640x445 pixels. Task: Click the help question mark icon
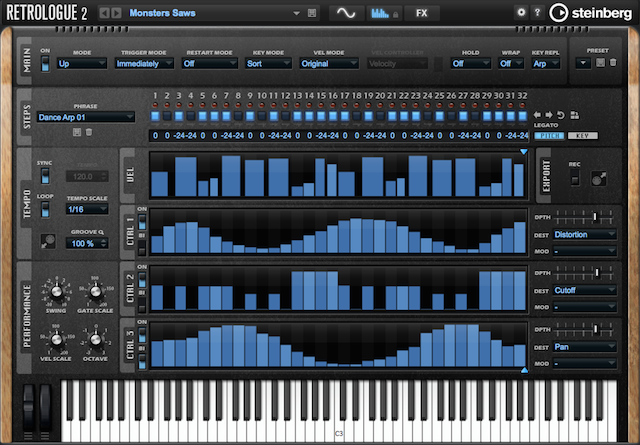point(537,13)
